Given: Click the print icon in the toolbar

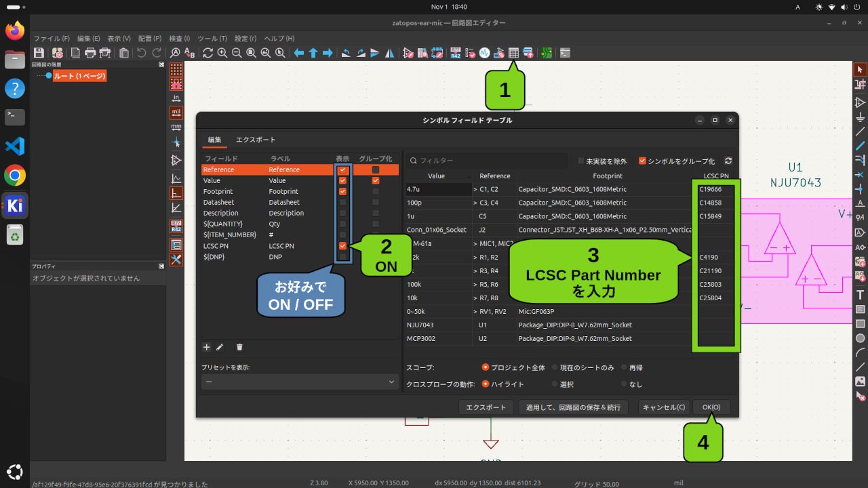Looking at the screenshot, I should [90, 52].
